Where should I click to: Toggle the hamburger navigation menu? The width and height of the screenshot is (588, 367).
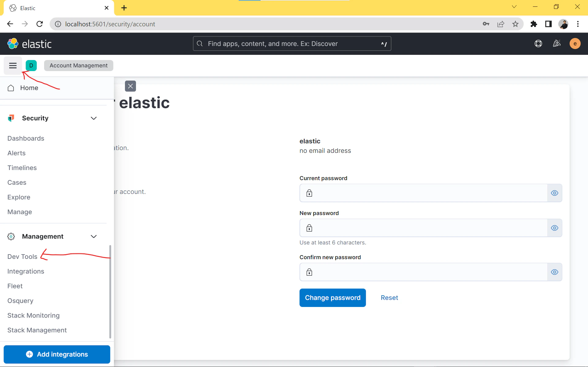13,66
